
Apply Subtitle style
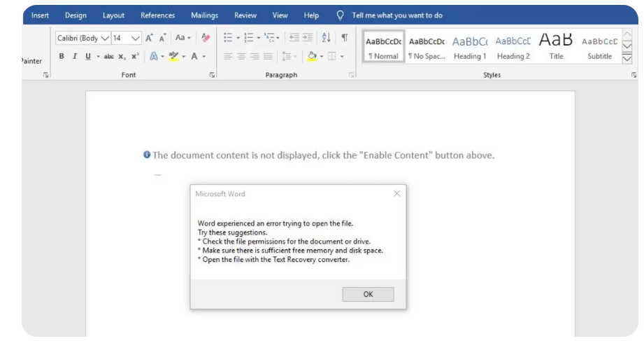[599, 46]
